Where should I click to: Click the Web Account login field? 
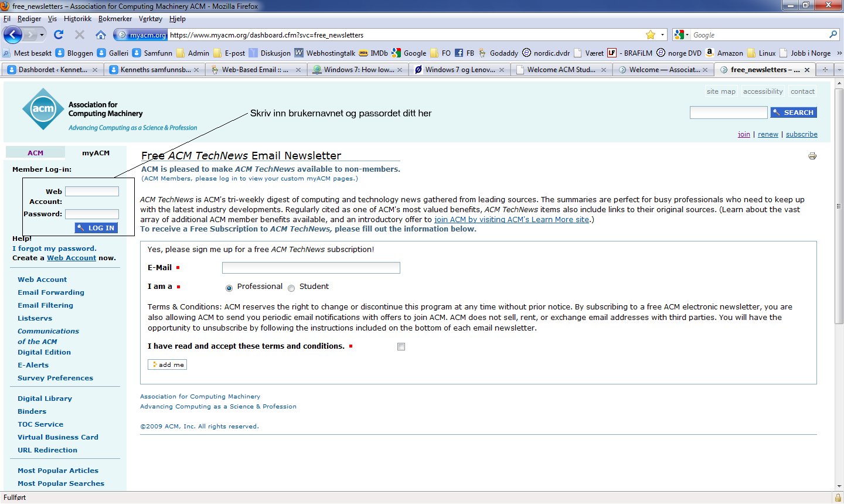pyautogui.click(x=92, y=191)
